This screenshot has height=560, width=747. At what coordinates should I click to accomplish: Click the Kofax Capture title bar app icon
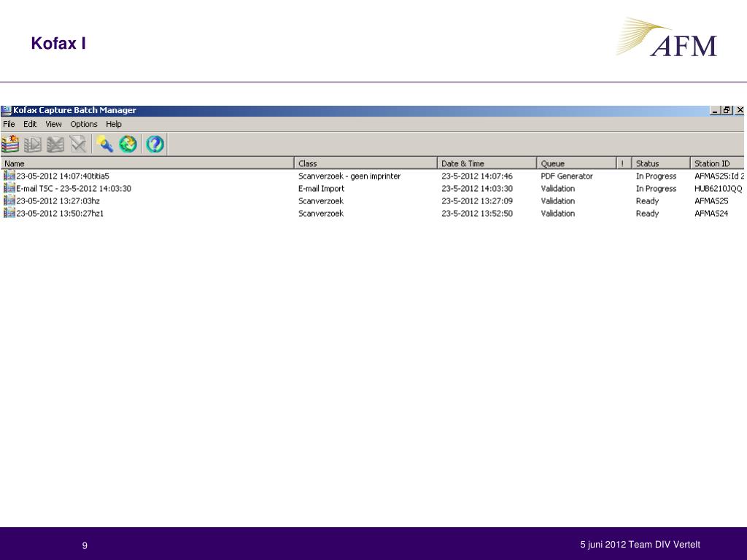[x=6, y=111]
